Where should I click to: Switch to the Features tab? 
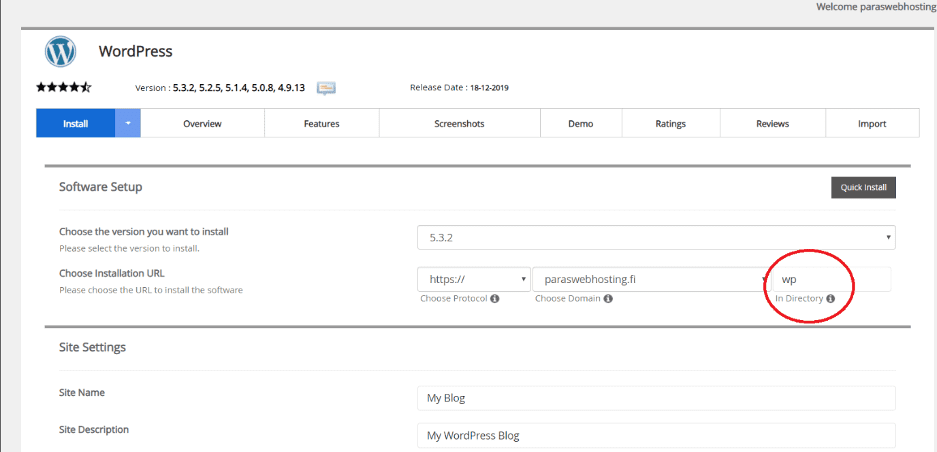click(321, 124)
